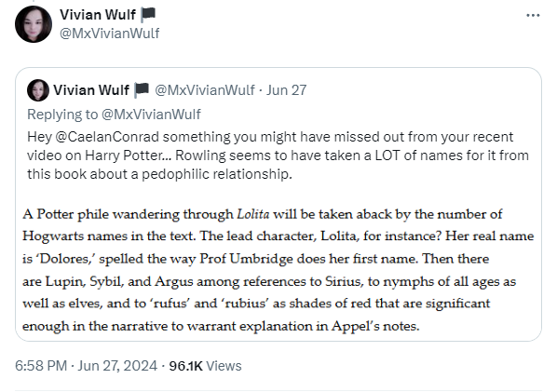Click the last line of excerpt mentioning Appel's notes
The width and height of the screenshot is (557, 392).
click(221, 326)
